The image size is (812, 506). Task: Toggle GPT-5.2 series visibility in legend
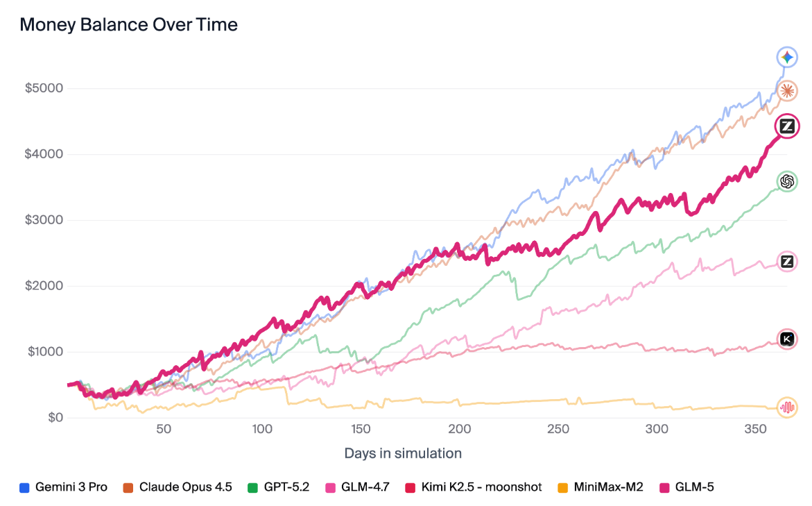(x=282, y=487)
